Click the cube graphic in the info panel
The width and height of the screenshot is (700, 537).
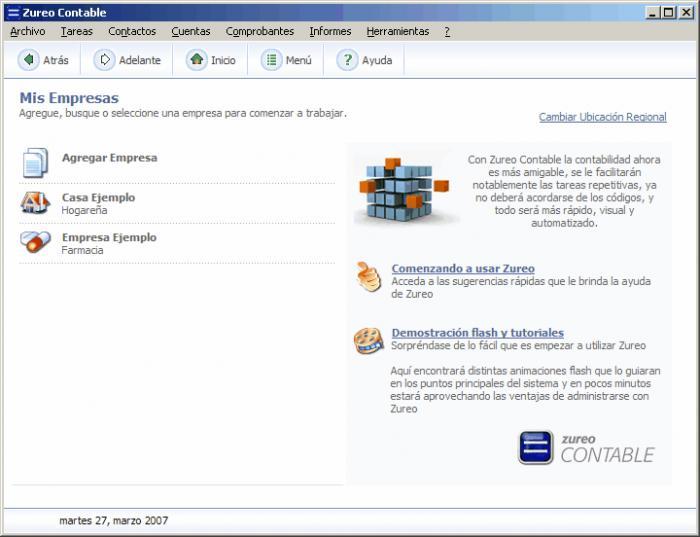tap(404, 189)
